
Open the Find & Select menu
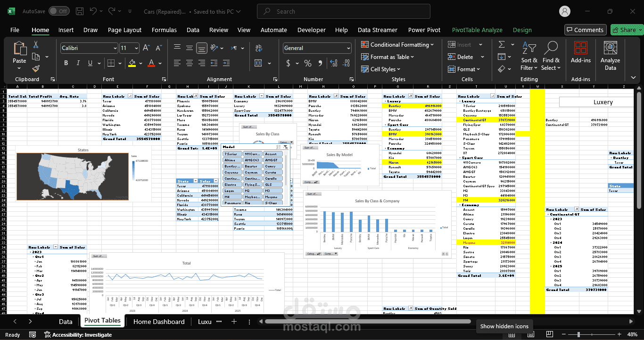coord(551,56)
